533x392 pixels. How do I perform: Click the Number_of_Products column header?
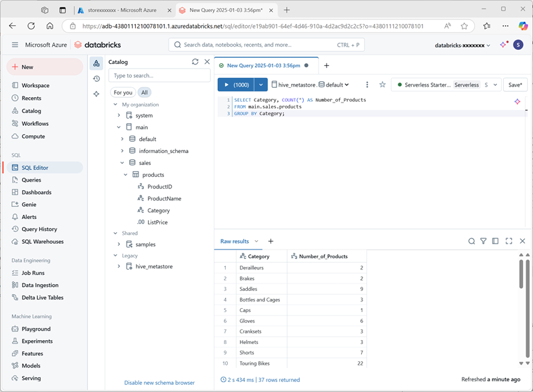click(x=327, y=256)
